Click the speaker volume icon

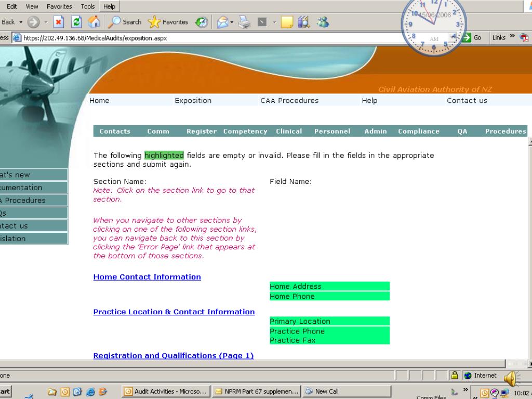511,379
